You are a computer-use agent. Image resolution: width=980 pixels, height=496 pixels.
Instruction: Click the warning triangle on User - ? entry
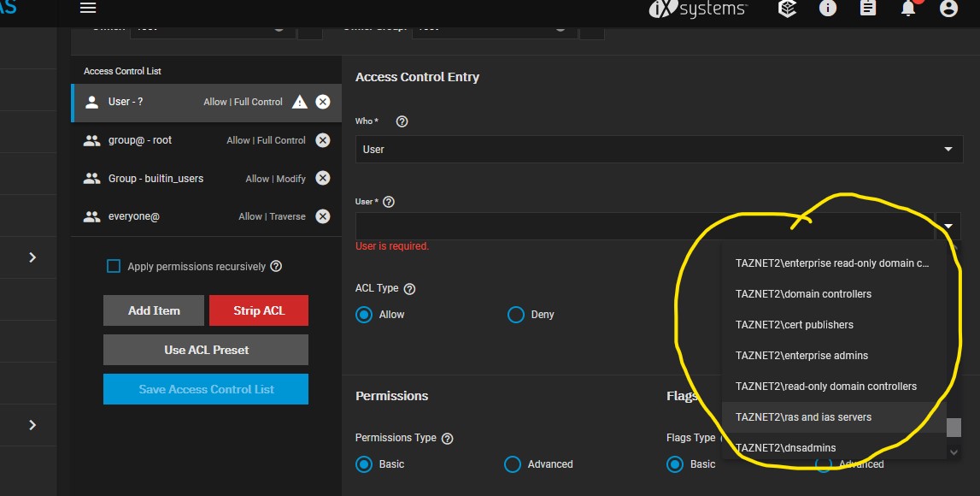click(x=300, y=102)
